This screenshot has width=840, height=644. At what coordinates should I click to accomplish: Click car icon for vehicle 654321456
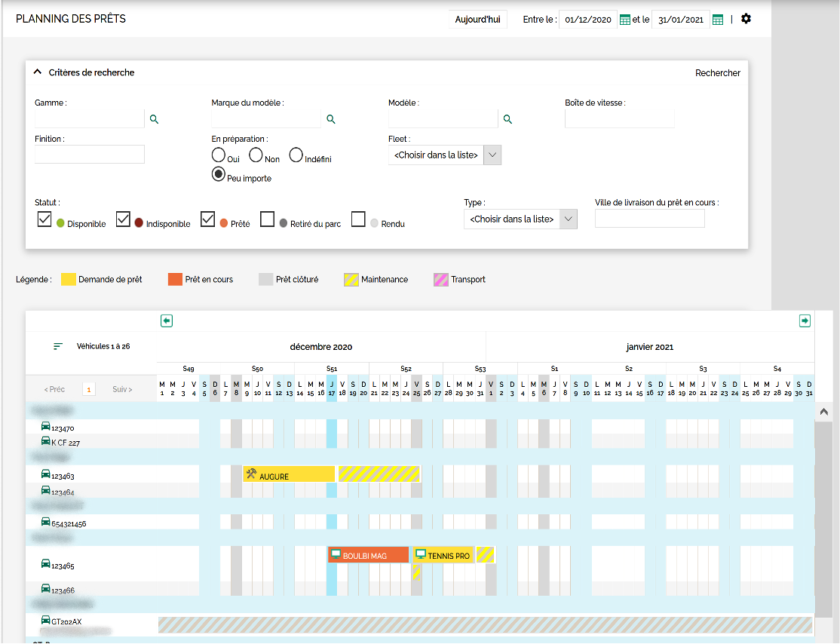point(45,521)
